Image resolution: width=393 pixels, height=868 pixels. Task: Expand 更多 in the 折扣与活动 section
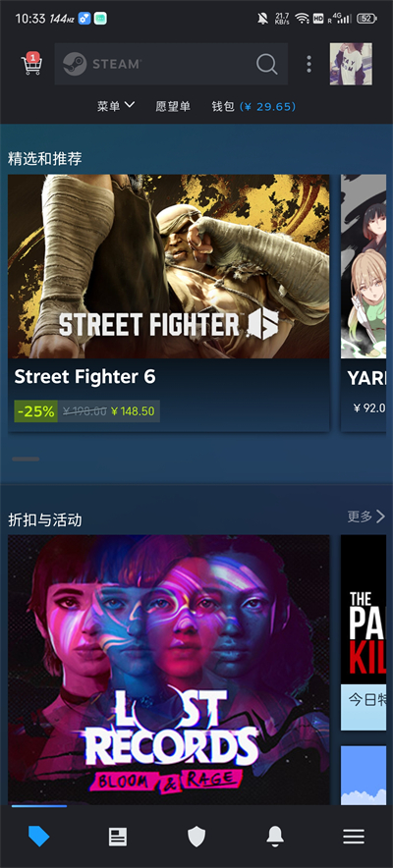coord(365,516)
